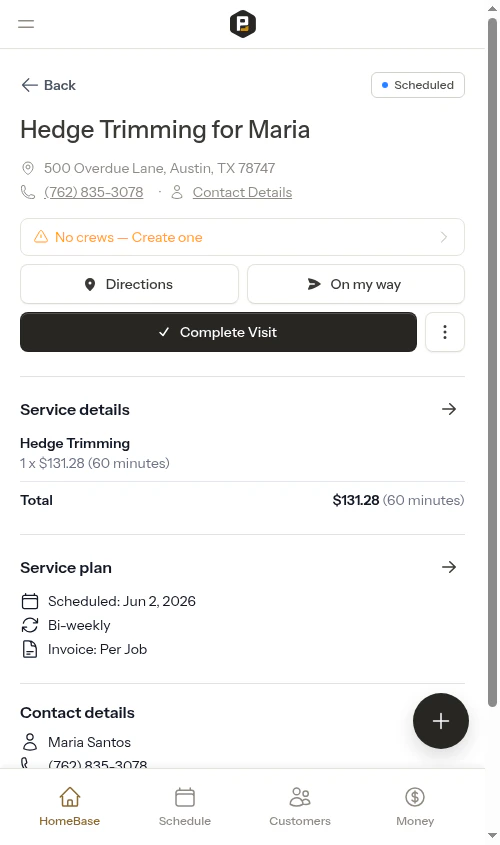Image resolution: width=500 pixels, height=845 pixels.
Task: Open the Customers tab
Action: 300,807
